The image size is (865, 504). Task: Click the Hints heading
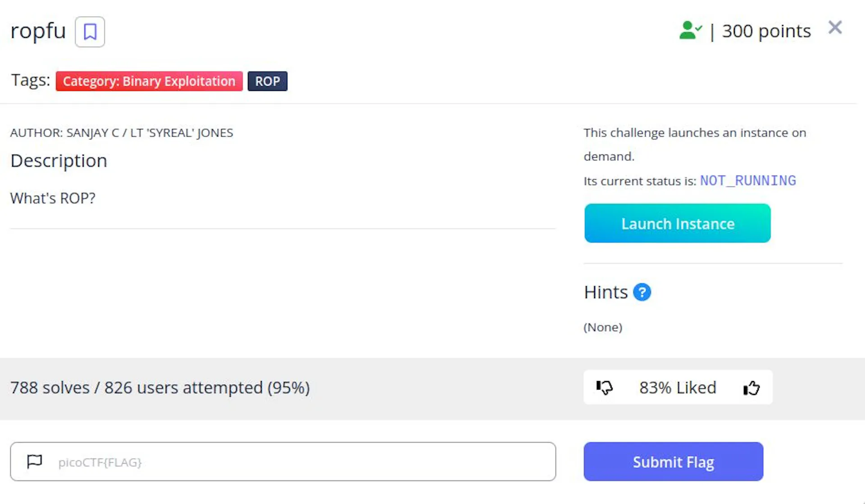605,292
